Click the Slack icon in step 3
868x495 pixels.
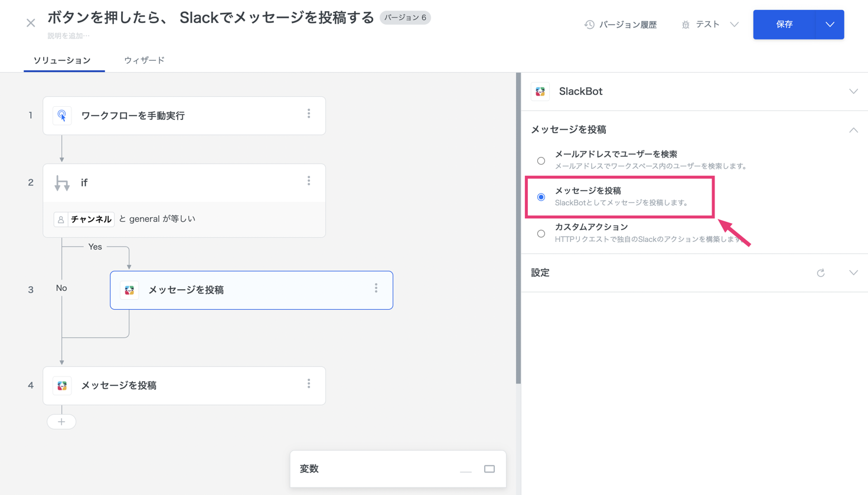(x=129, y=290)
